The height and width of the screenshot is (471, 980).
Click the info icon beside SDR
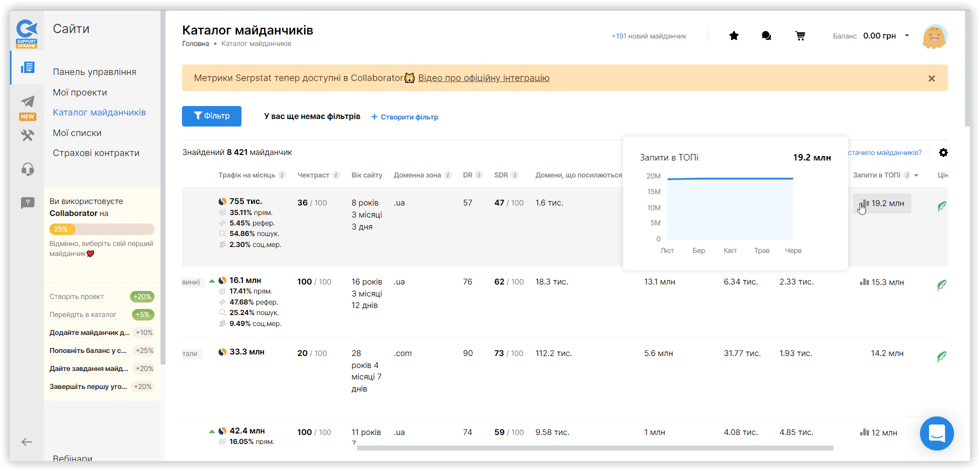[x=514, y=175]
